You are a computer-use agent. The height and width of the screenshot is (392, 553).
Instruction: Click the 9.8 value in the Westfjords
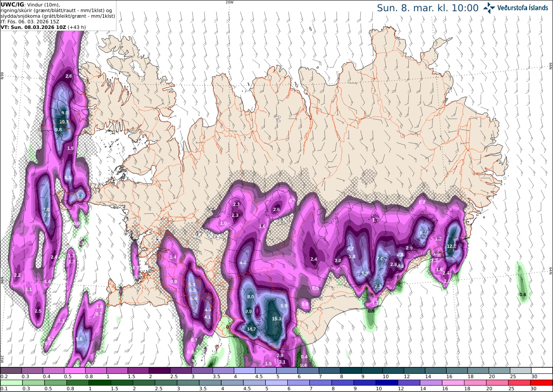(59, 130)
